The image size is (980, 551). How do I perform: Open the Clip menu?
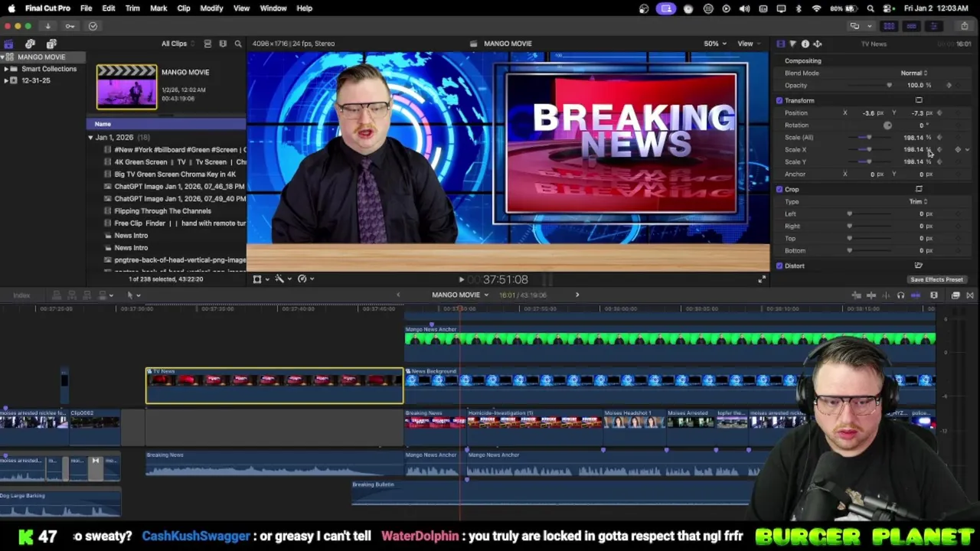point(184,8)
